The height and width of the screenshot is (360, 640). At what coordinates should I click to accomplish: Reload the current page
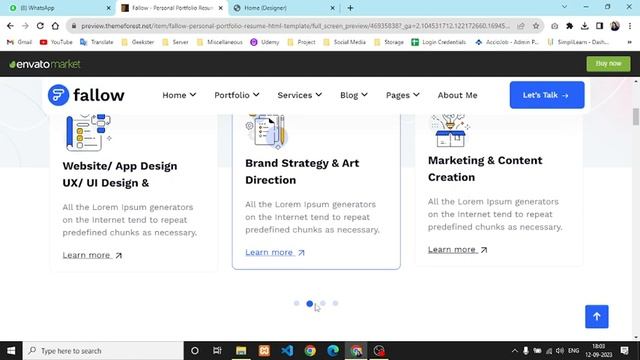(40, 26)
